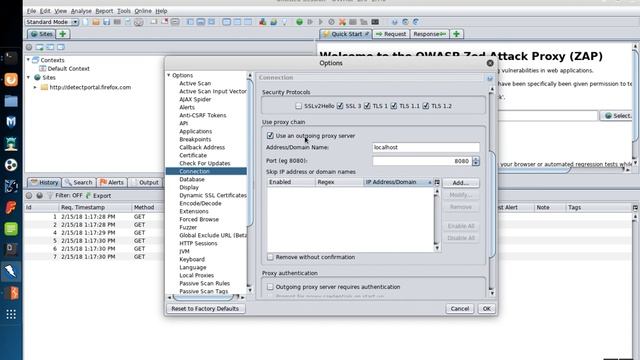Show all applications grid in the dock
This screenshot has width=640, height=360.
pos(11,314)
